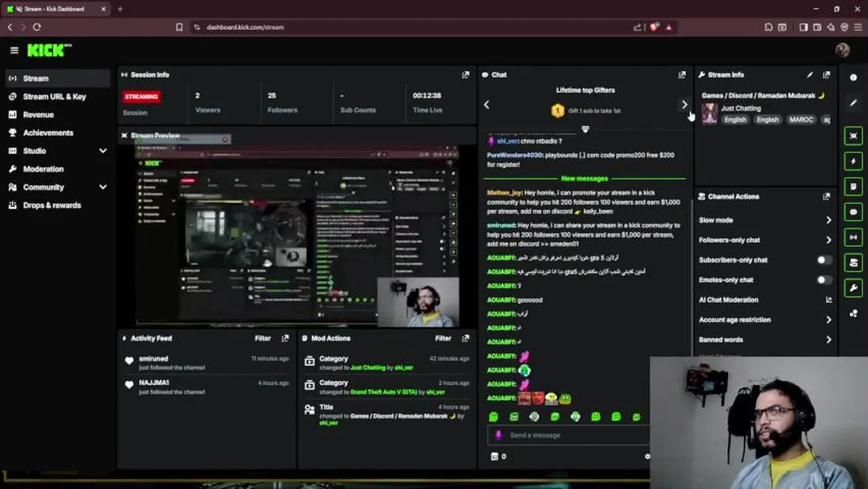
Task: Pop out the Session Info panel
Action: coord(465,75)
